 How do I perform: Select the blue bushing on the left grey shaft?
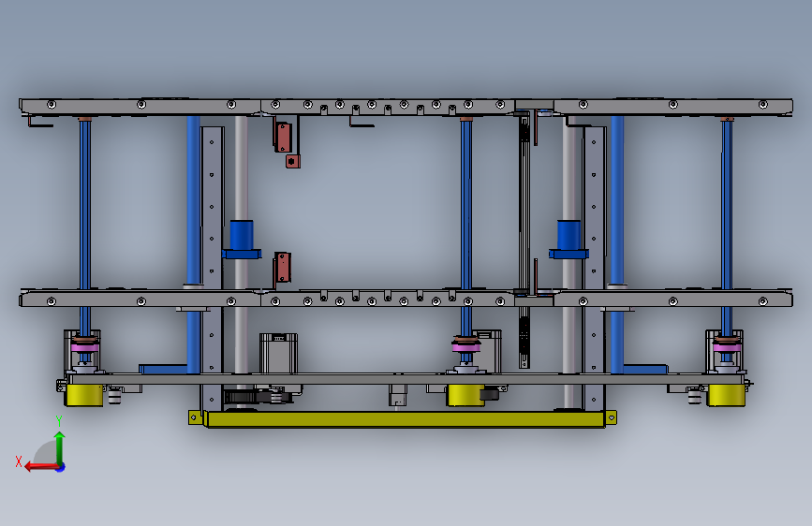coord(242,240)
